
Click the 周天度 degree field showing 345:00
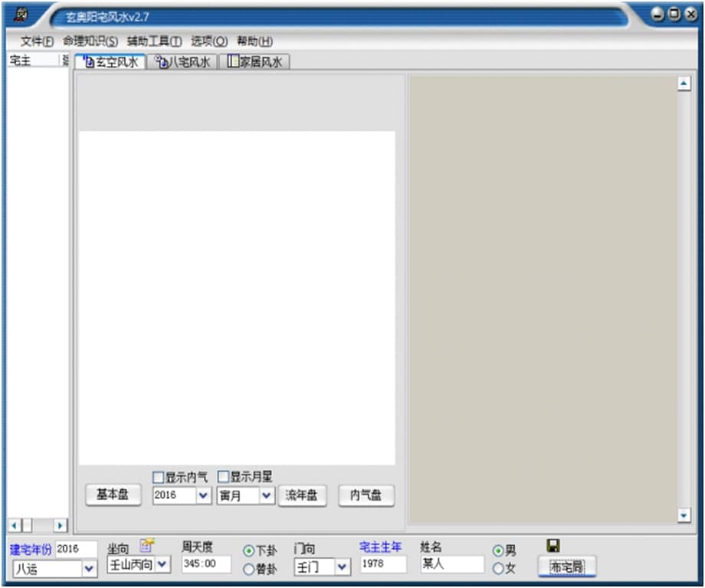[x=206, y=563]
